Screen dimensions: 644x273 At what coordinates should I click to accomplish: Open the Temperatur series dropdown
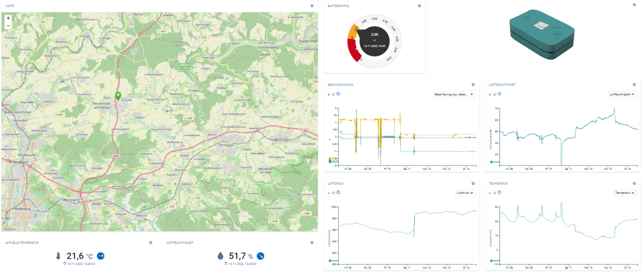pyautogui.click(x=625, y=193)
